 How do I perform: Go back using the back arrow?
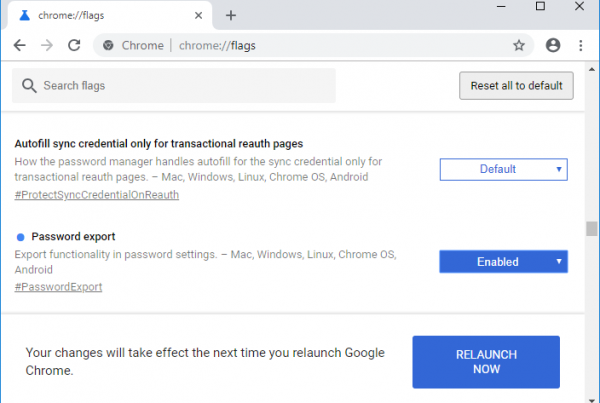(20, 46)
